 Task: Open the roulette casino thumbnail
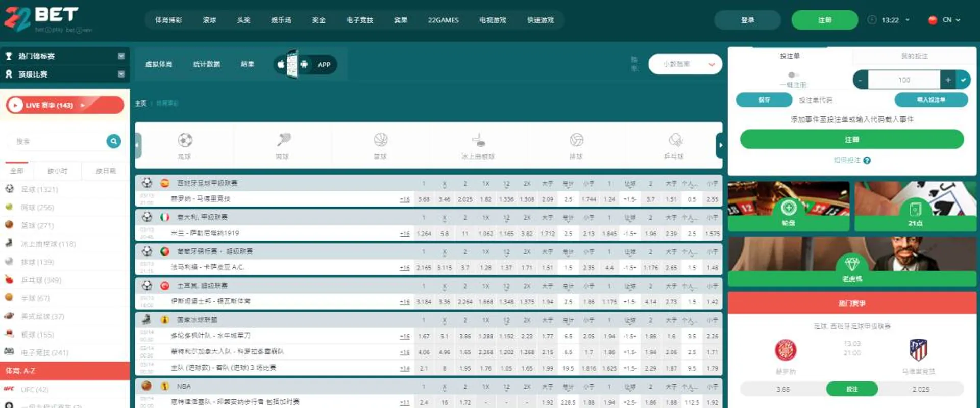click(x=788, y=206)
